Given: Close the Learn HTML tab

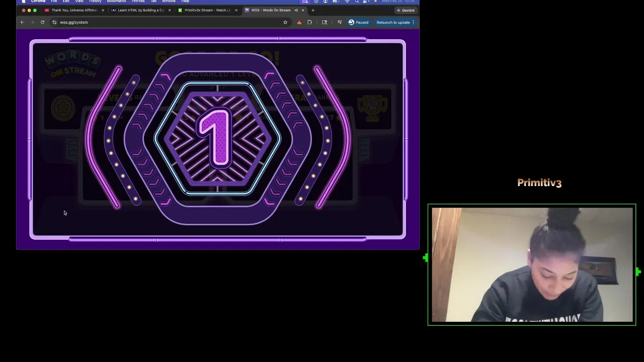Looking at the screenshot, I should (170, 10).
